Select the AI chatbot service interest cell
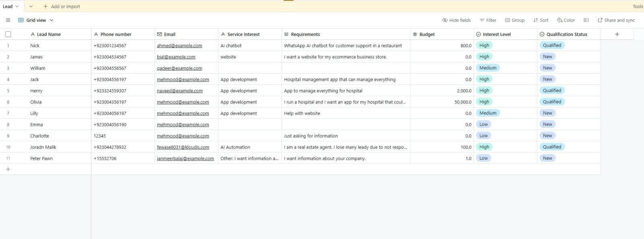644x239 pixels. [x=250, y=45]
